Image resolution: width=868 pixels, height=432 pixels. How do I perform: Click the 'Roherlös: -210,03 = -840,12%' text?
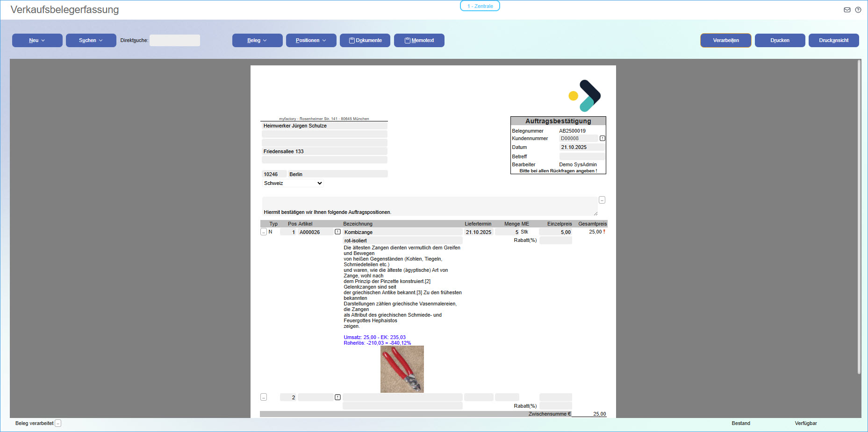tap(377, 343)
